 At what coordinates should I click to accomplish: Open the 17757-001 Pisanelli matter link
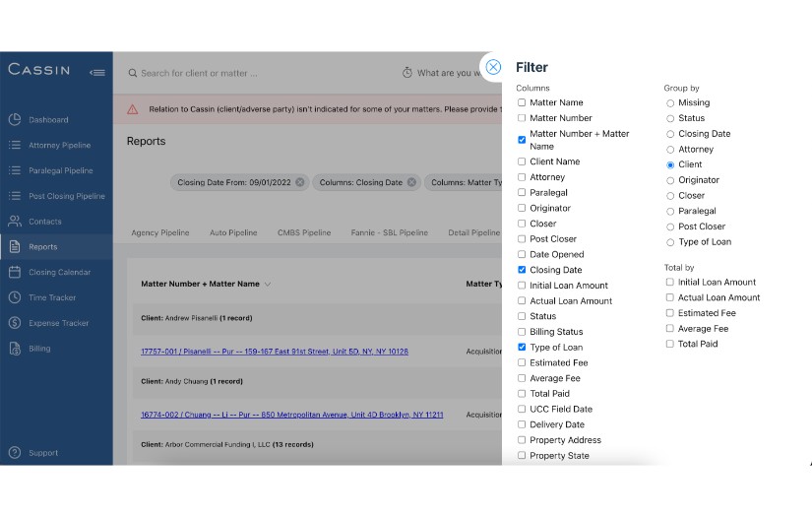point(275,352)
